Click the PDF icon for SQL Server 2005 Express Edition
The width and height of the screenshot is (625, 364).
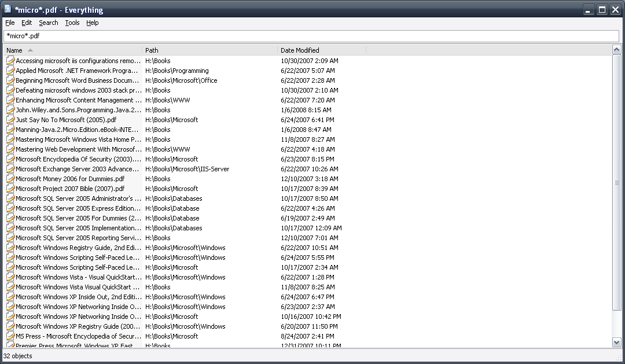pyautogui.click(x=10, y=208)
